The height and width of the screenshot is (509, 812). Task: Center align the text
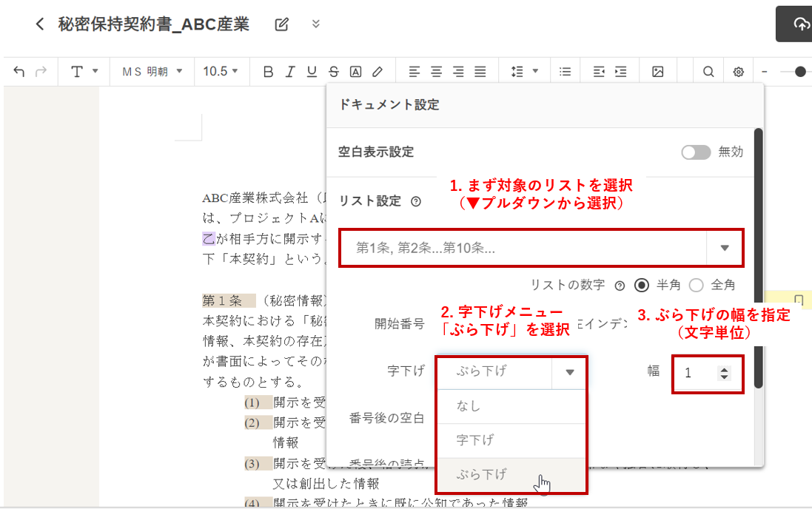[x=437, y=72]
